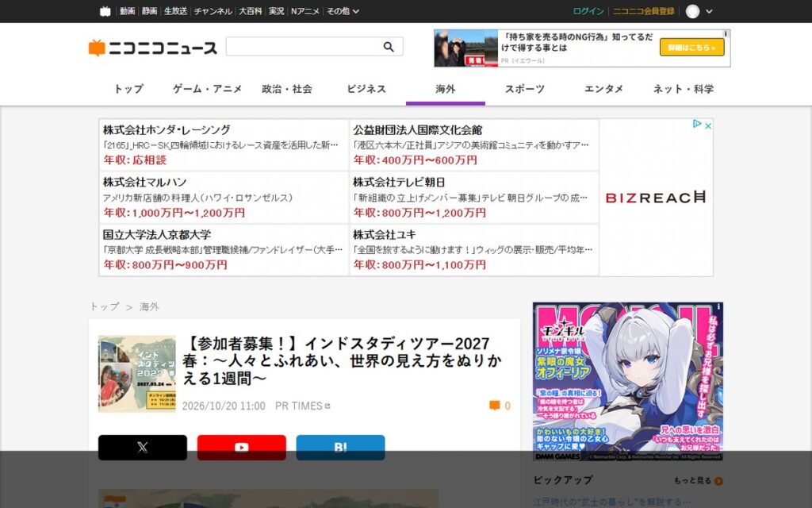Click the BIZREACH logo

tap(656, 198)
